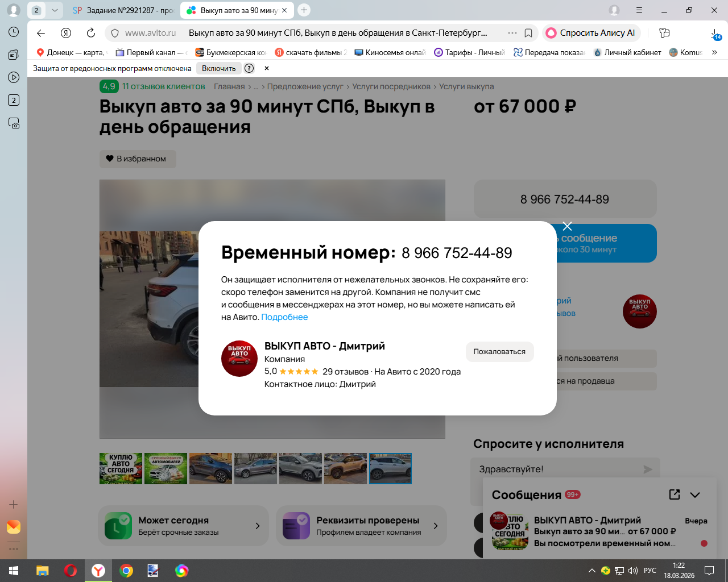Open the screenshot tool in the sidebar
The height and width of the screenshot is (582, 728).
[14, 123]
